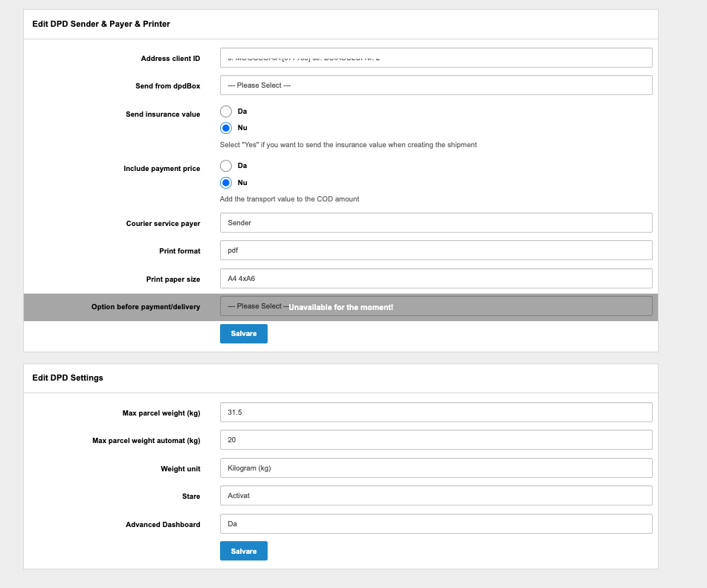The height and width of the screenshot is (588, 707).
Task: Choose Da for Include payment price
Action: pos(226,166)
